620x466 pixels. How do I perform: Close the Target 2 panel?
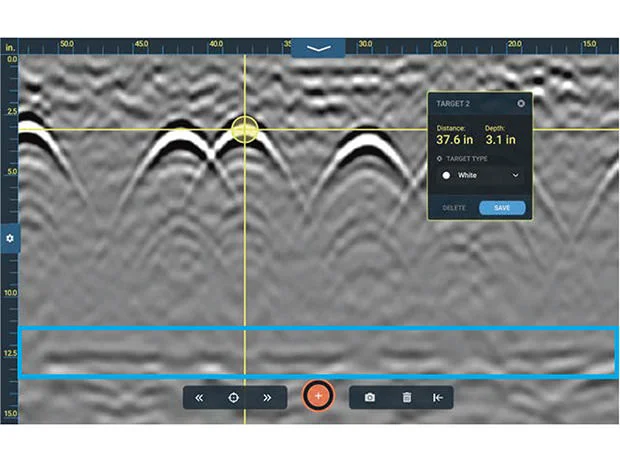pyautogui.click(x=521, y=103)
